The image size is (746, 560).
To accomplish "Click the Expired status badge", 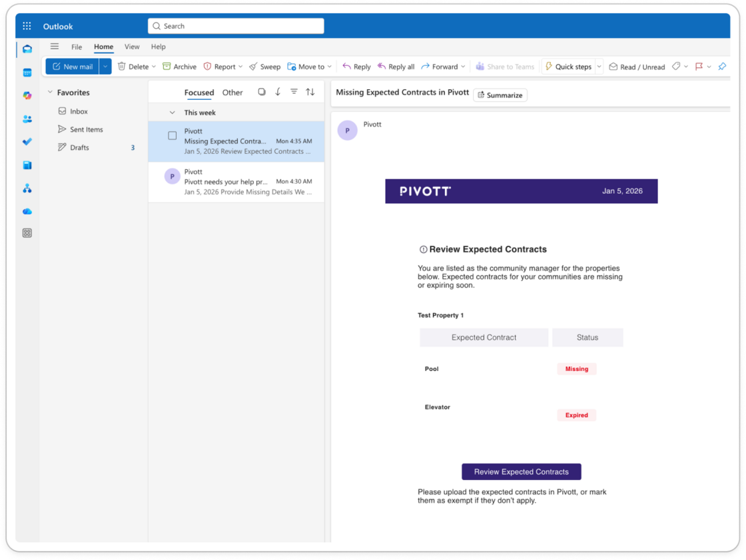I will point(577,415).
